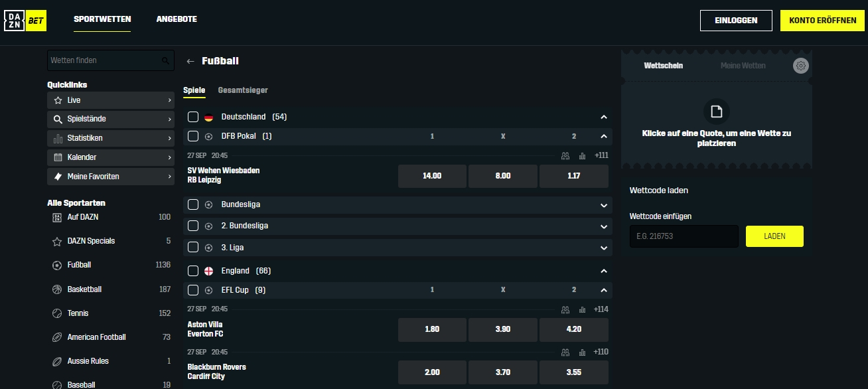Expand the 3. Liga row chevron
This screenshot has width=868, height=389.
603,248
